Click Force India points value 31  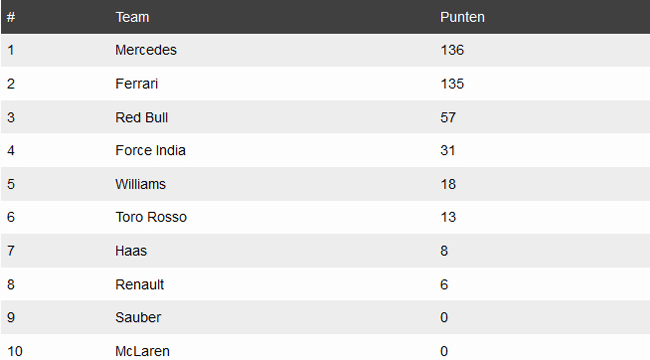[448, 150]
